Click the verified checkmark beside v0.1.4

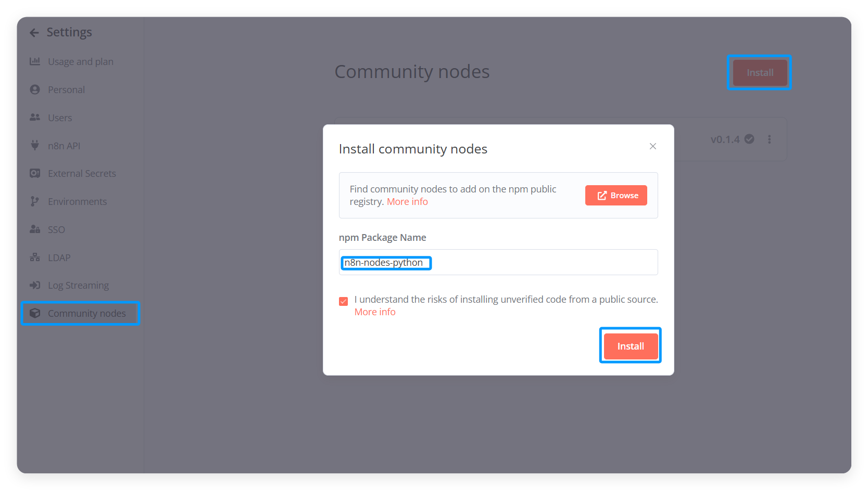tap(749, 139)
